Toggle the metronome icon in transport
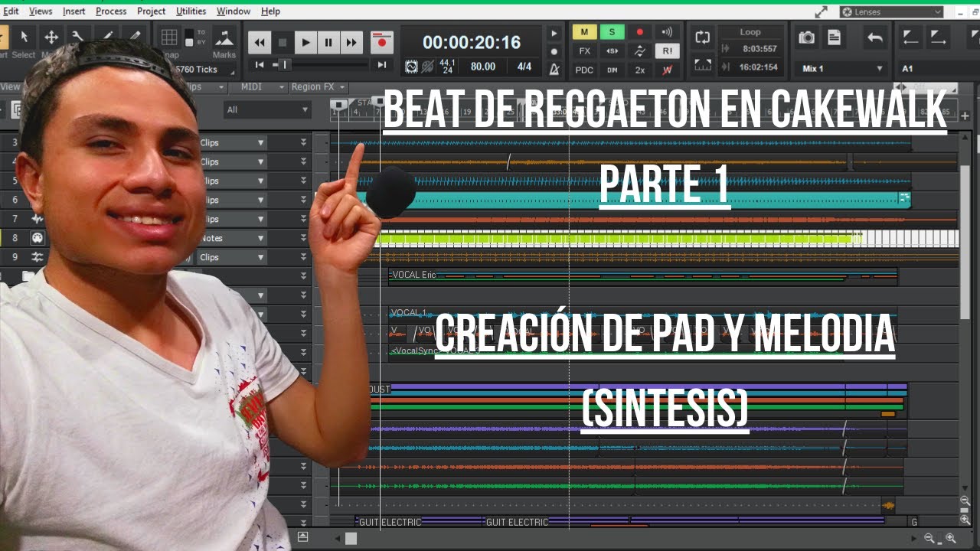The height and width of the screenshot is (551, 980). [554, 69]
